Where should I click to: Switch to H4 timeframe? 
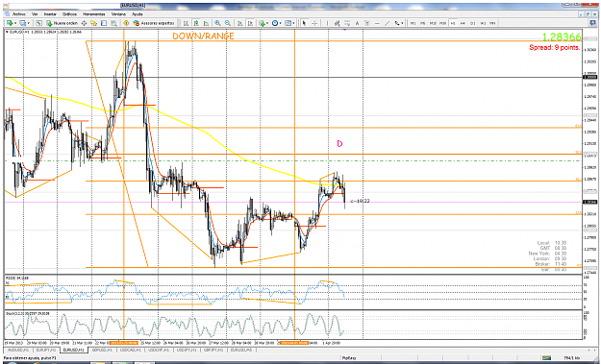[x=463, y=23]
